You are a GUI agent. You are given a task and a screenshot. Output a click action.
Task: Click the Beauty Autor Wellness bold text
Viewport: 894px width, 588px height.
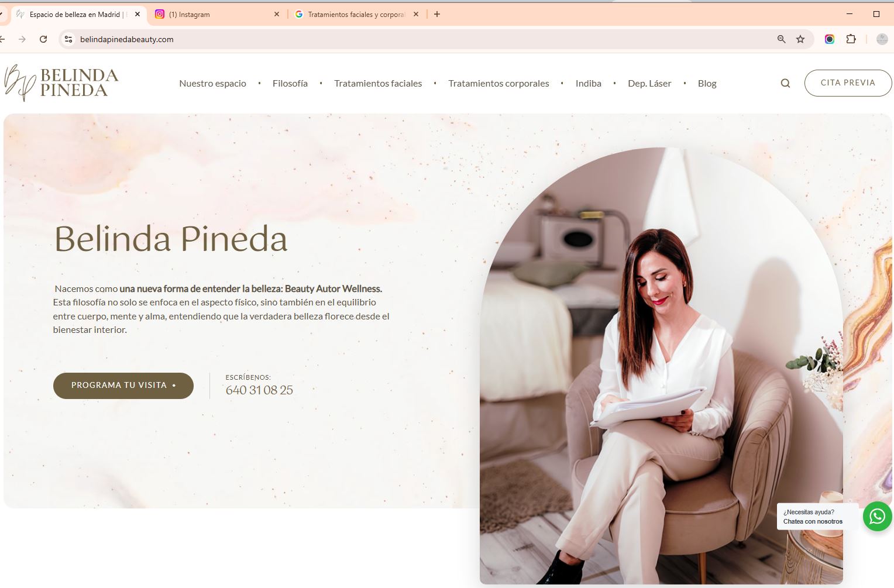pos(333,288)
